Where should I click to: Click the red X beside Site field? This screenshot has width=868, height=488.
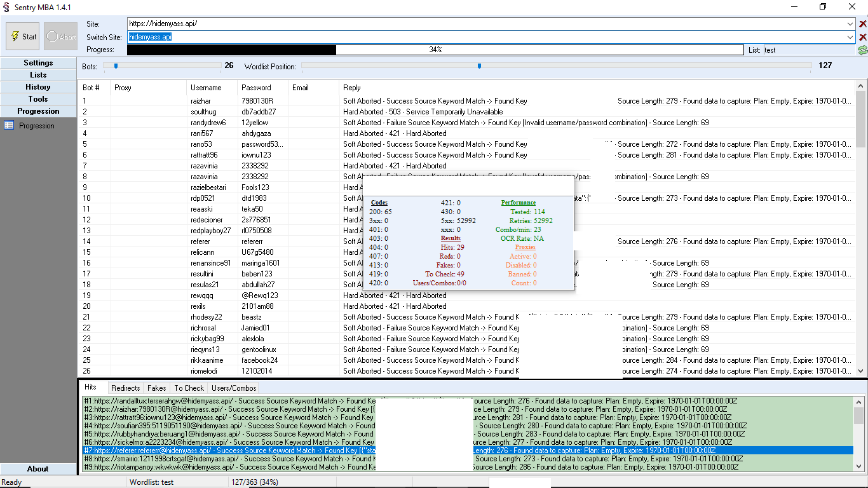862,24
